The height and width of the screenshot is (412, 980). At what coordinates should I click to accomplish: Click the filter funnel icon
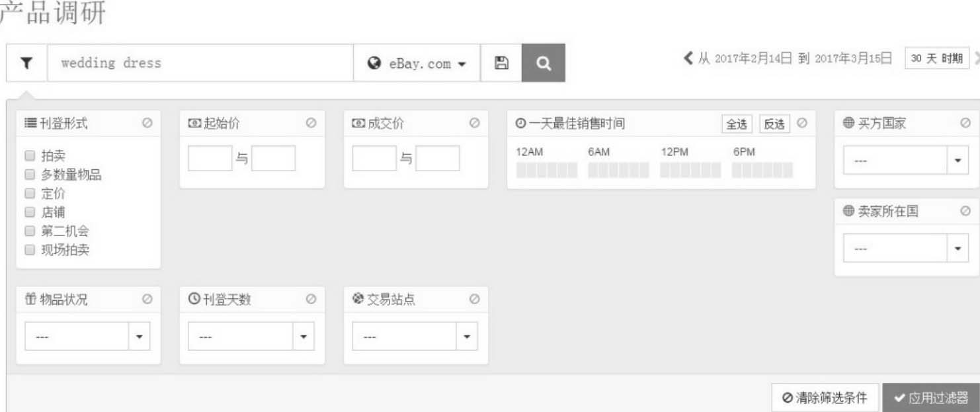[26, 63]
